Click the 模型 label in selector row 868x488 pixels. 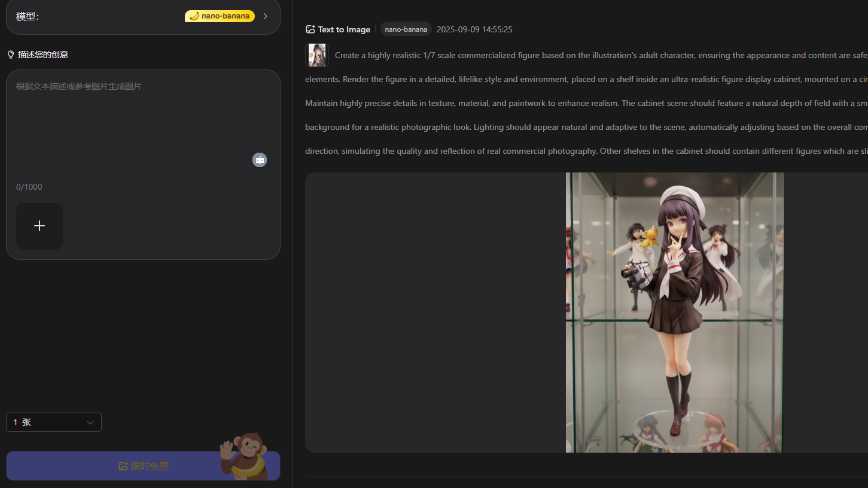tap(27, 17)
